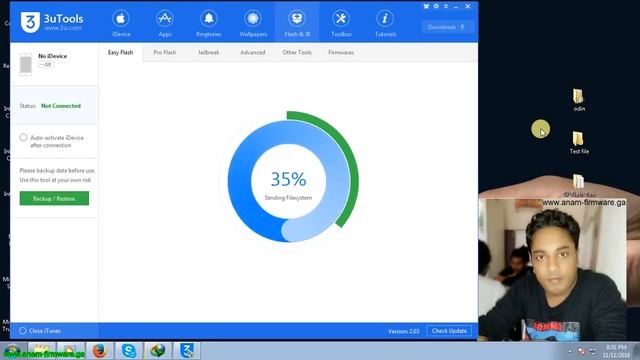Open the Toolbox section
The height and width of the screenshot is (360, 640).
[x=341, y=23]
